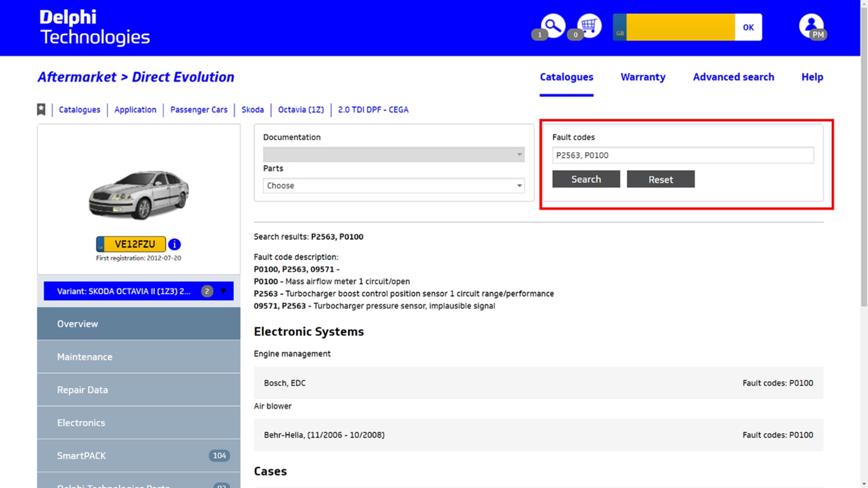This screenshot has height=488, width=868.
Task: Open the user profile avatar icon
Action: [x=811, y=27]
